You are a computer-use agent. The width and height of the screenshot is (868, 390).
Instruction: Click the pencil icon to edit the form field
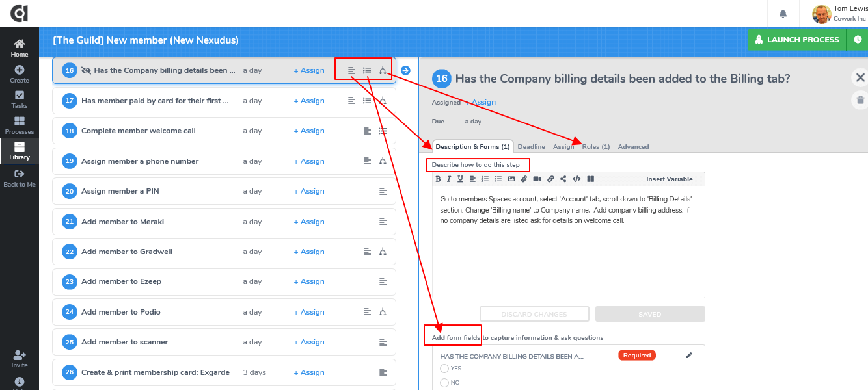pos(689,356)
